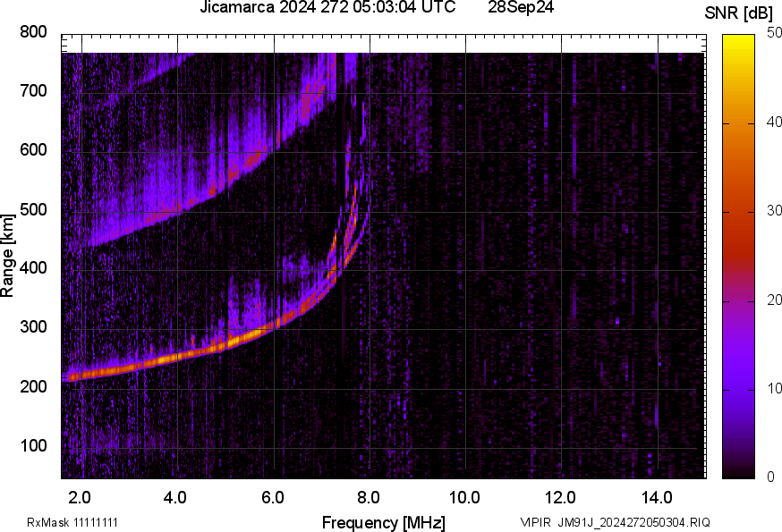782x532 pixels.
Task: Click the RxMask 11111111 text
Action: [x=72, y=522]
